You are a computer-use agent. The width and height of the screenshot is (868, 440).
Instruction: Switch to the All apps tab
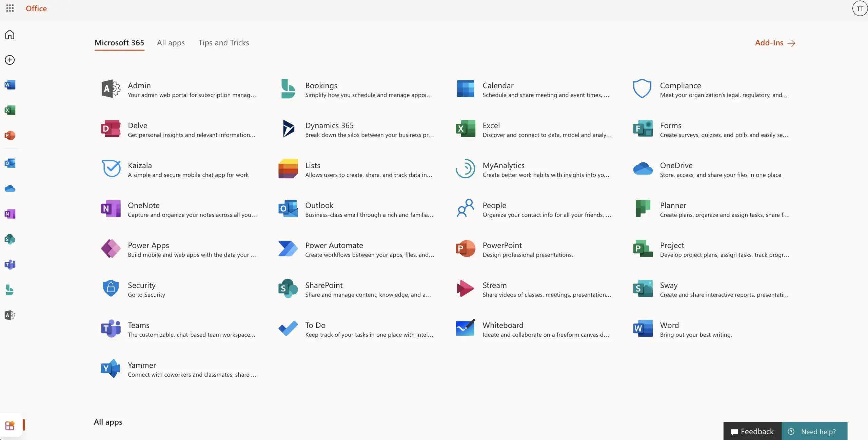click(171, 43)
